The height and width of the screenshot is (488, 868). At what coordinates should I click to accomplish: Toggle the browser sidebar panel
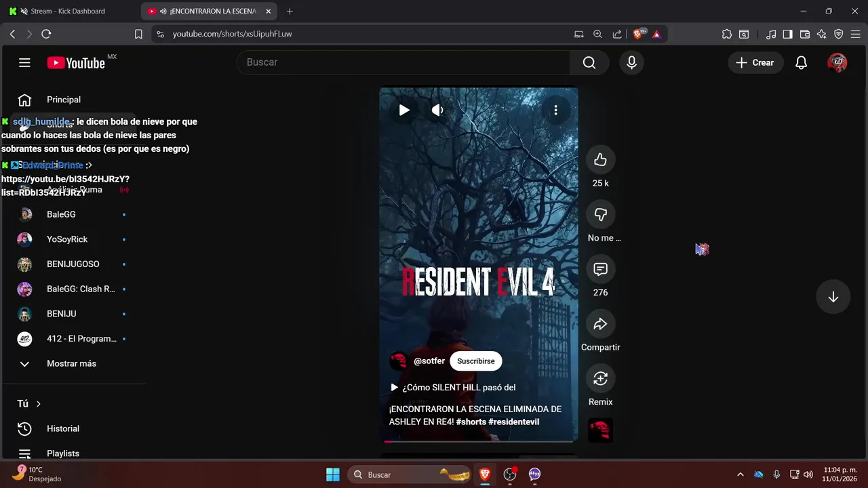[x=788, y=34]
